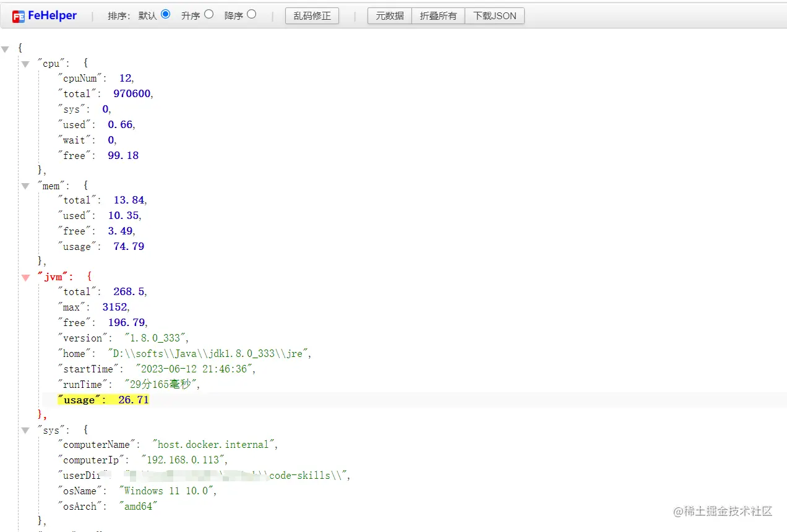This screenshot has height=532, width=787.
Task: Click the highlighted usage key row
Action: 104,400
